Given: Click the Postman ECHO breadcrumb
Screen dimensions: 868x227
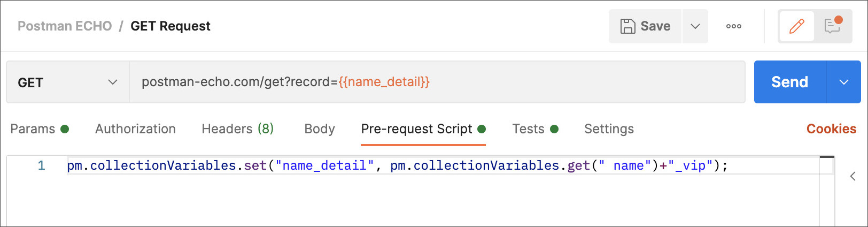Looking at the screenshot, I should coord(65,26).
